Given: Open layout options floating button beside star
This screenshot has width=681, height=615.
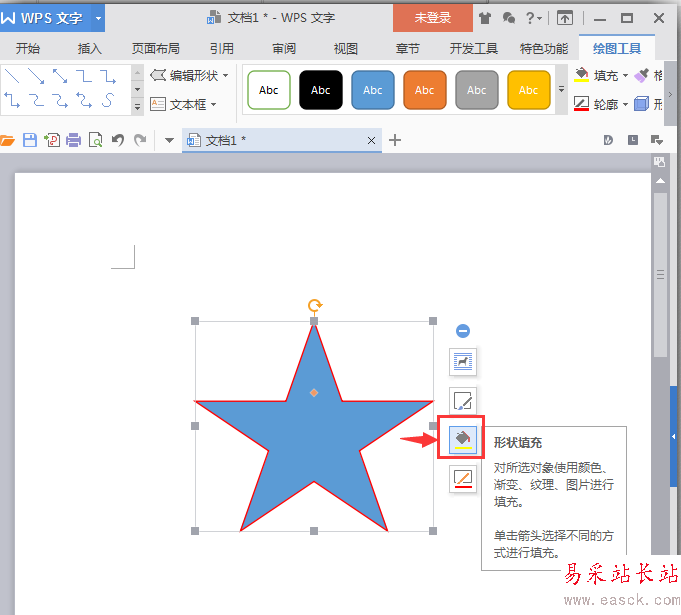Looking at the screenshot, I should coord(463,361).
